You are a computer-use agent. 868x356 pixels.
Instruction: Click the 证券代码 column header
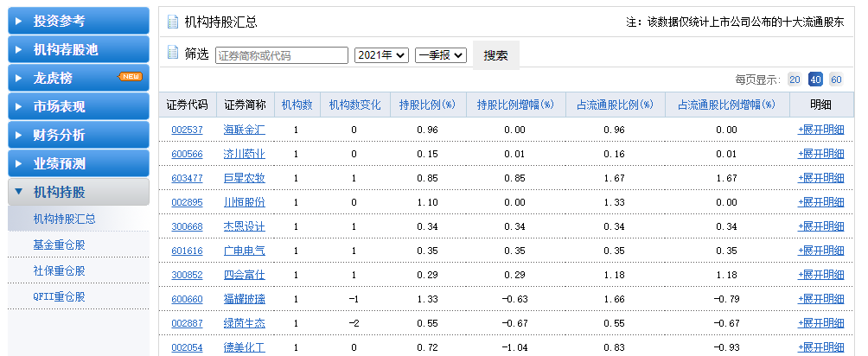187,105
